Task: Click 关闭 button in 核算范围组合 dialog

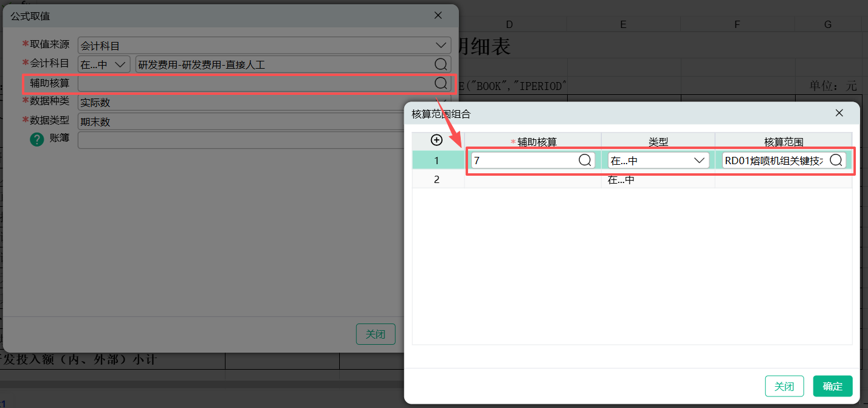Action: coord(784,386)
